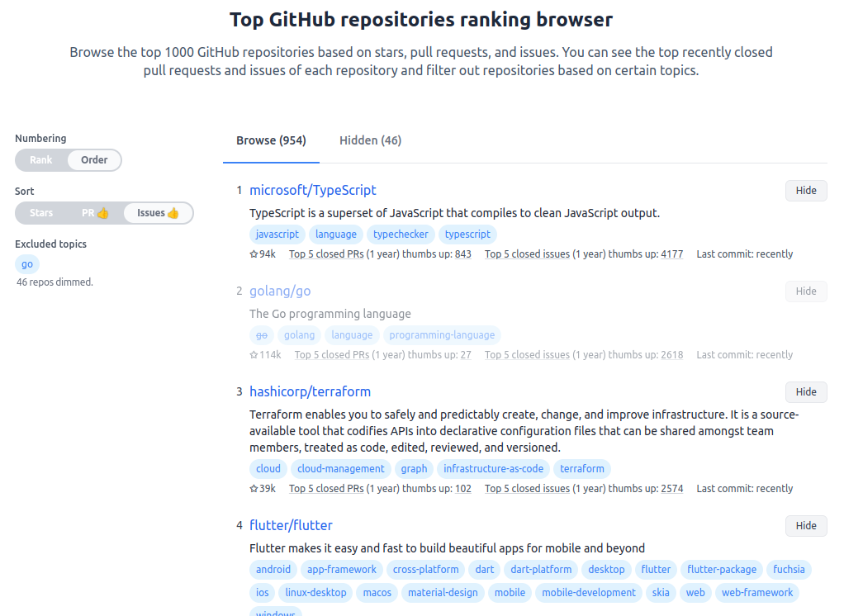Sort repositories by Issues thumbs up

158,212
